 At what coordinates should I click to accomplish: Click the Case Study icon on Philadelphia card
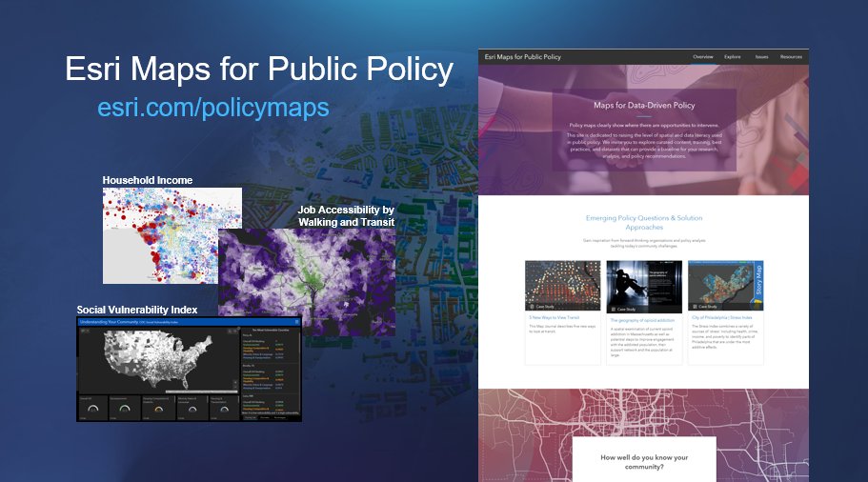[695, 307]
